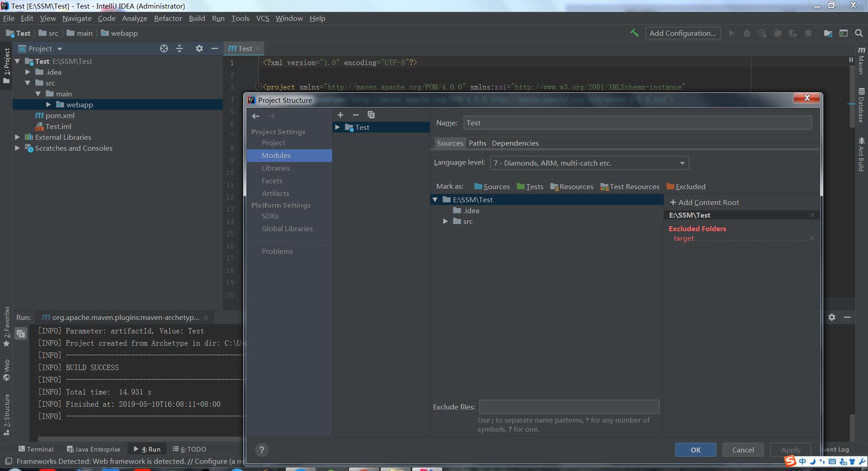Viewport: 868px width, 471px height.
Task: Open the VCS menu
Action: click(x=263, y=18)
